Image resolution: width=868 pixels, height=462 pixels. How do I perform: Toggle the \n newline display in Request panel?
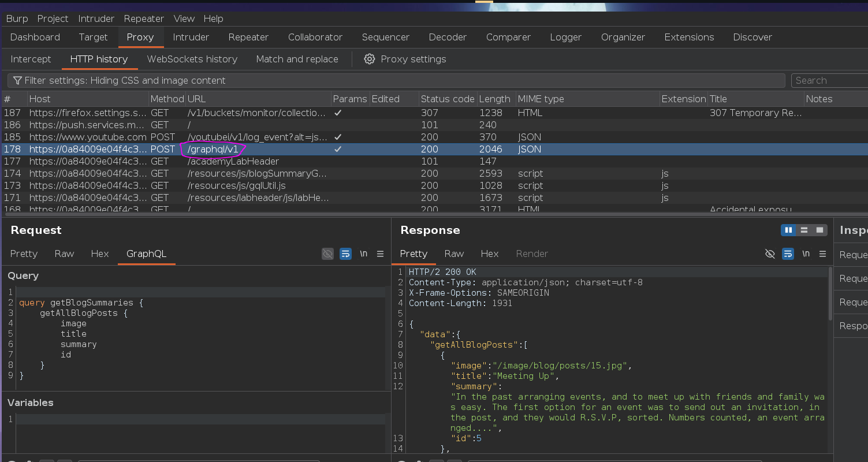click(x=363, y=254)
